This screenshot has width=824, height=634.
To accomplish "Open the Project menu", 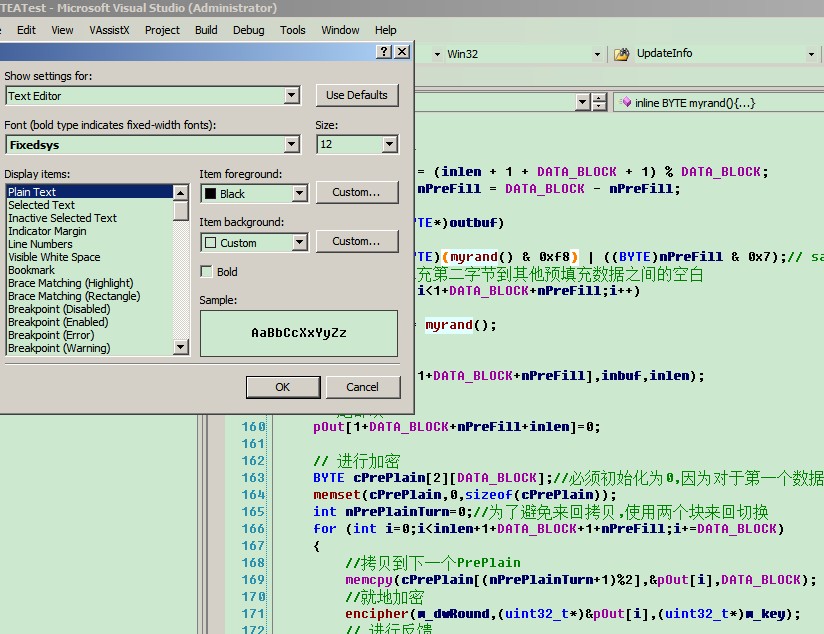I will click(162, 30).
